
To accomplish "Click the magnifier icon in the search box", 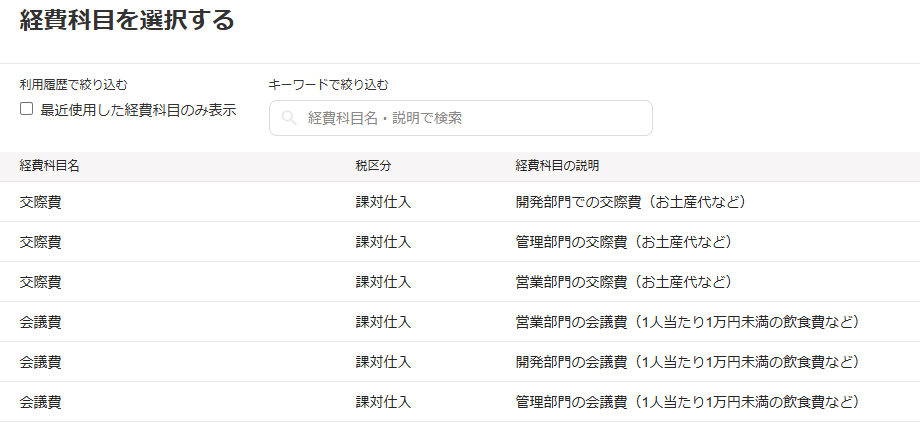I will click(x=289, y=118).
